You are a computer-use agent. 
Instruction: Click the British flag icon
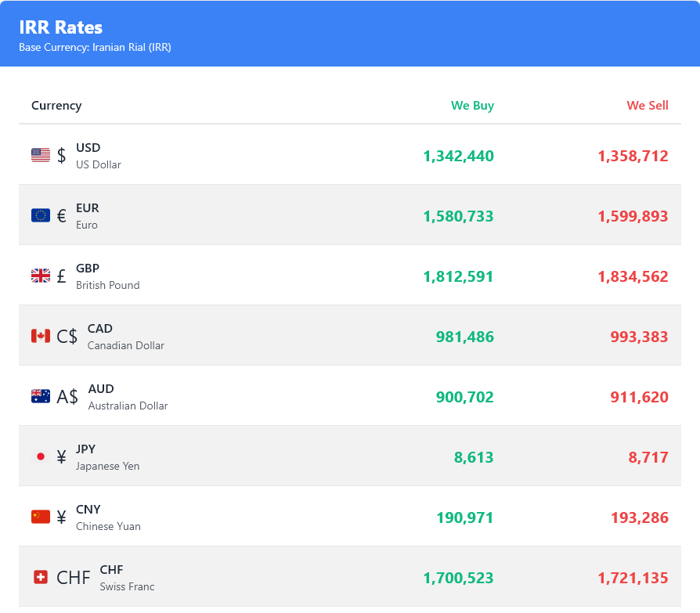[x=40, y=276]
